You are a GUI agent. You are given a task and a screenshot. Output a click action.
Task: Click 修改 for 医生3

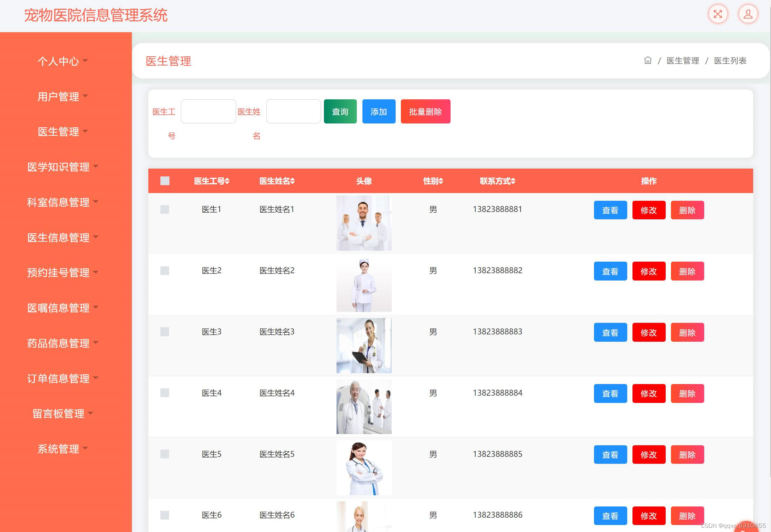[649, 332]
